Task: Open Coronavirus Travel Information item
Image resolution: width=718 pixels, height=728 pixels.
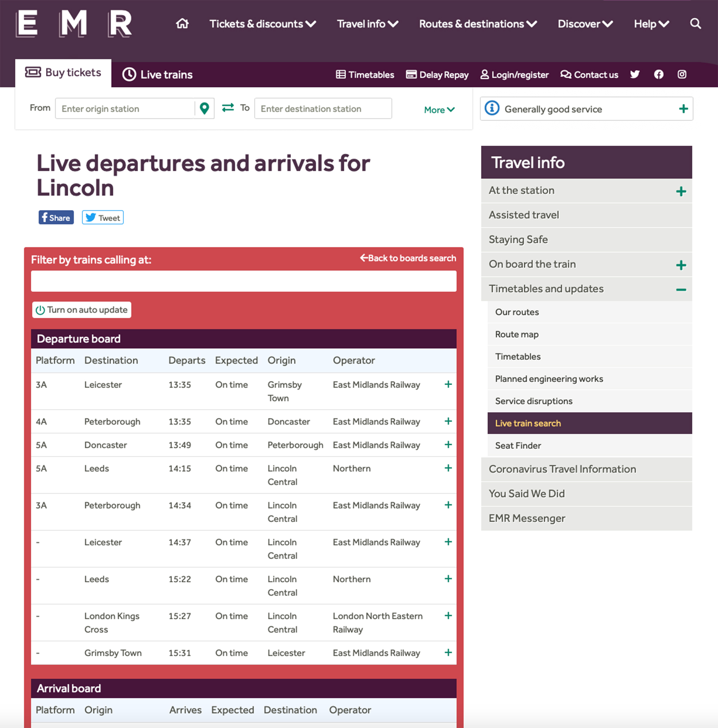Action: (586, 469)
